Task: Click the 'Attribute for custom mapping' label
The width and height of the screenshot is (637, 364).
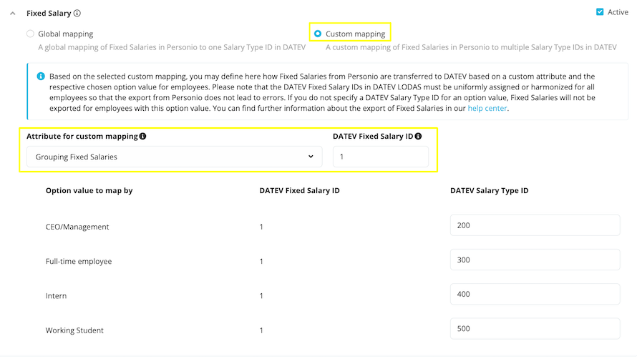Action: (x=82, y=137)
